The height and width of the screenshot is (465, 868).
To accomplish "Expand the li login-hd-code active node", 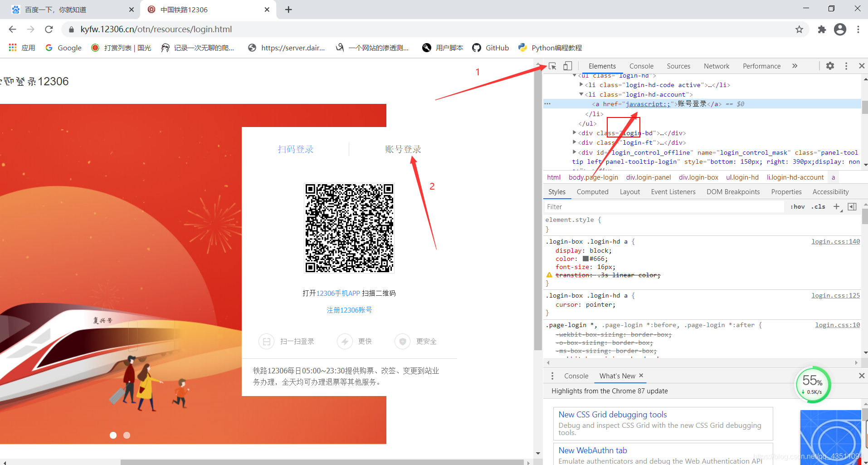I will click(x=581, y=85).
